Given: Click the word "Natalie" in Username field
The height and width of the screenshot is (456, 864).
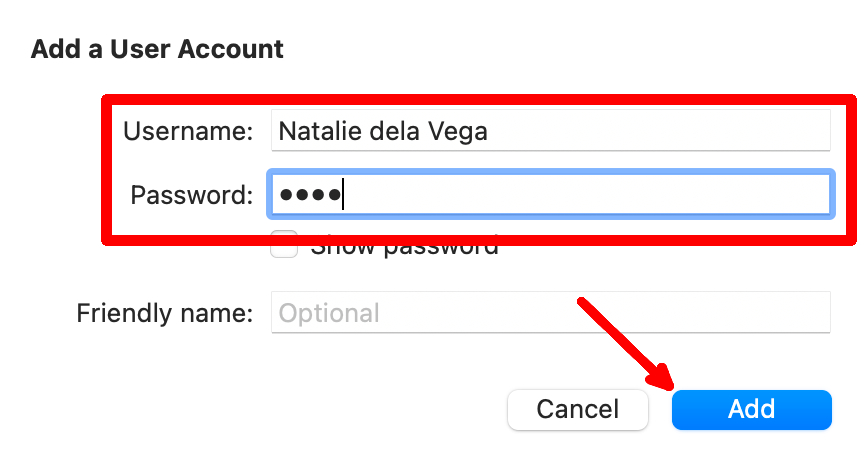Looking at the screenshot, I should click(313, 131).
